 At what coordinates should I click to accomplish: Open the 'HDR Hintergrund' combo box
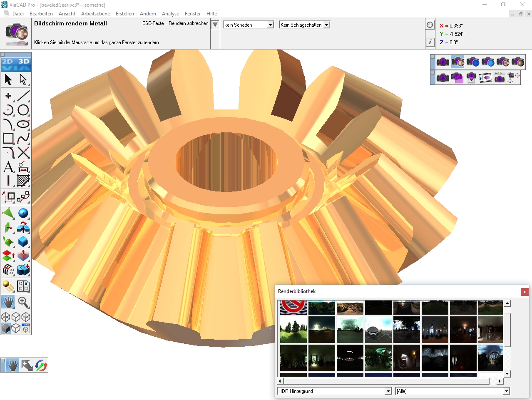(x=388, y=391)
